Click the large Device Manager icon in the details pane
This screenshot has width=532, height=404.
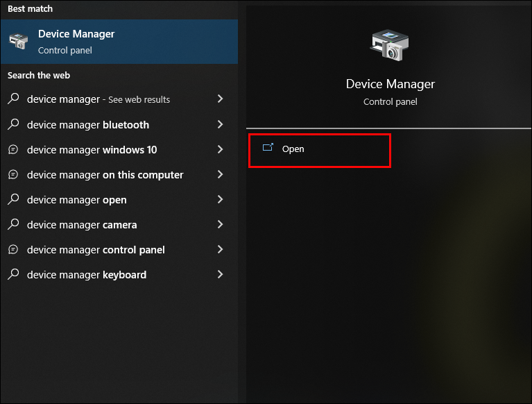(x=390, y=47)
